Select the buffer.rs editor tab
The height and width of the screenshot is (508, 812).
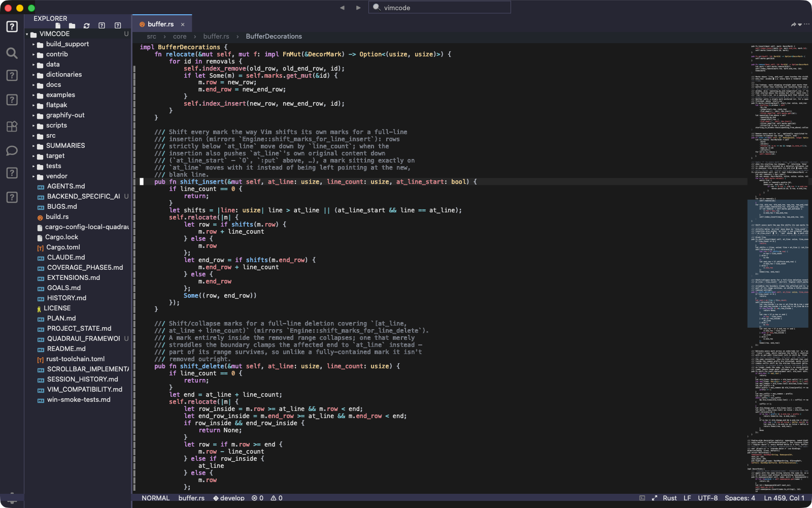point(161,24)
